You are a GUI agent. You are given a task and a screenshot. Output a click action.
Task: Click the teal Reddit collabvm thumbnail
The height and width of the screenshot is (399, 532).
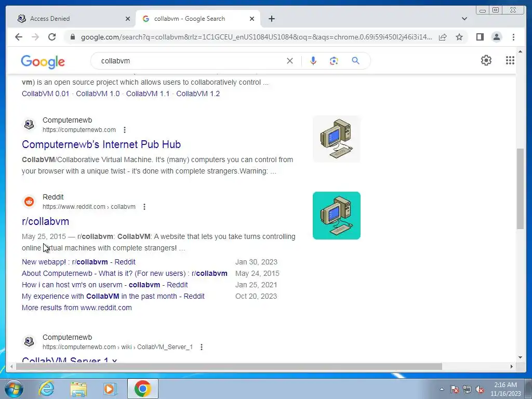click(337, 216)
